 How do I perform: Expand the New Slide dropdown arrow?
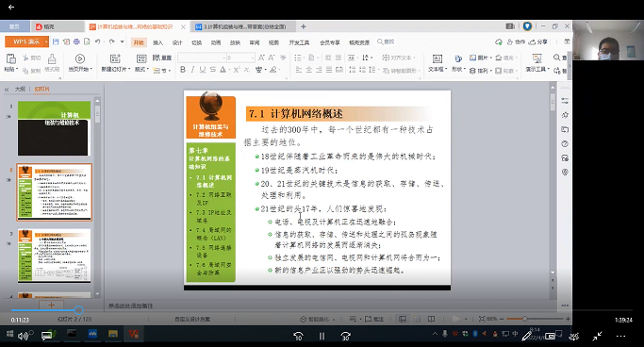point(129,70)
